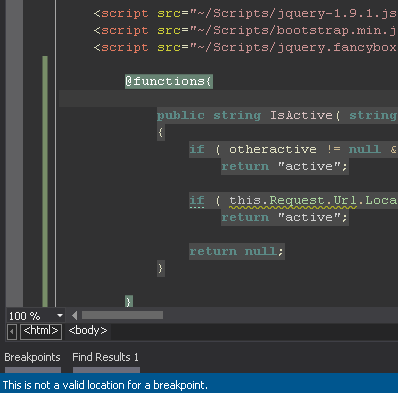Click the @functions{ line in code
The height and width of the screenshot is (393, 398).
[x=169, y=81]
